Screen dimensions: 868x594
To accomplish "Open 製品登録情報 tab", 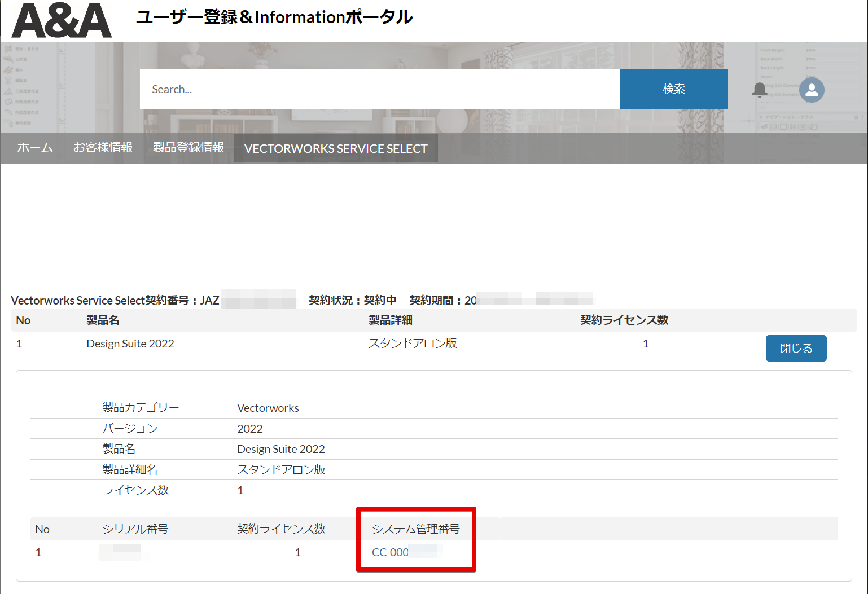I will click(188, 147).
